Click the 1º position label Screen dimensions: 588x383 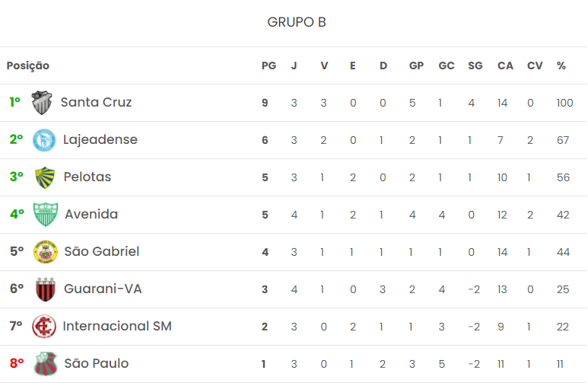pos(15,102)
